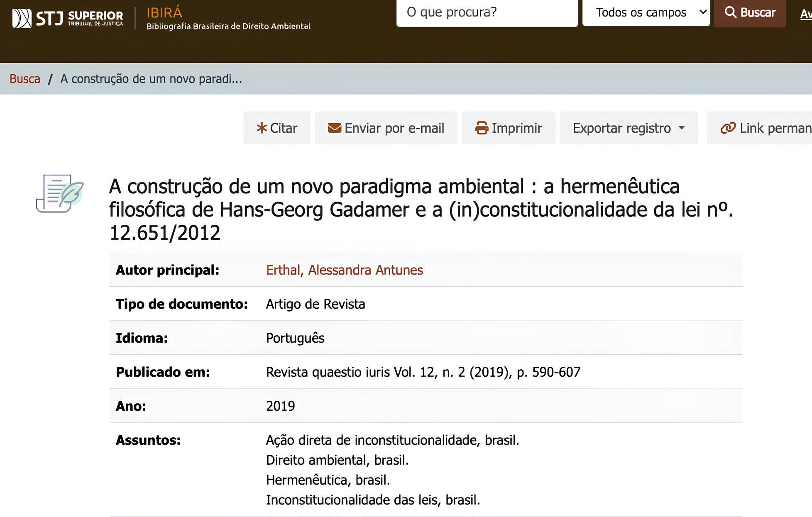Click the IBIRÁ site title
The image size is (812, 517).
(x=164, y=12)
